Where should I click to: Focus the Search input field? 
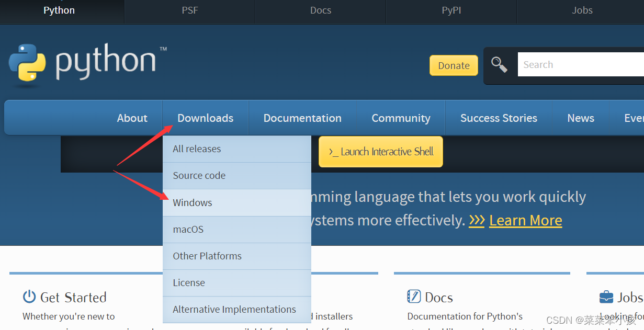coord(581,65)
